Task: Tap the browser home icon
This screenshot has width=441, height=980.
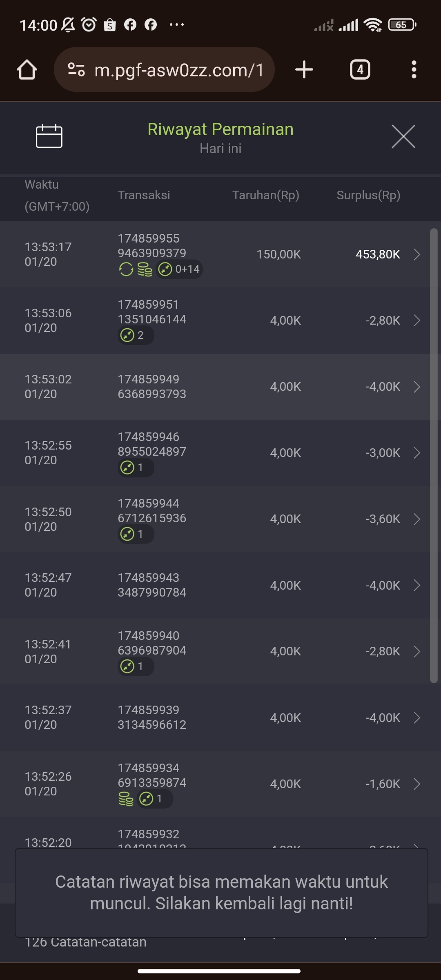Action: (x=27, y=70)
